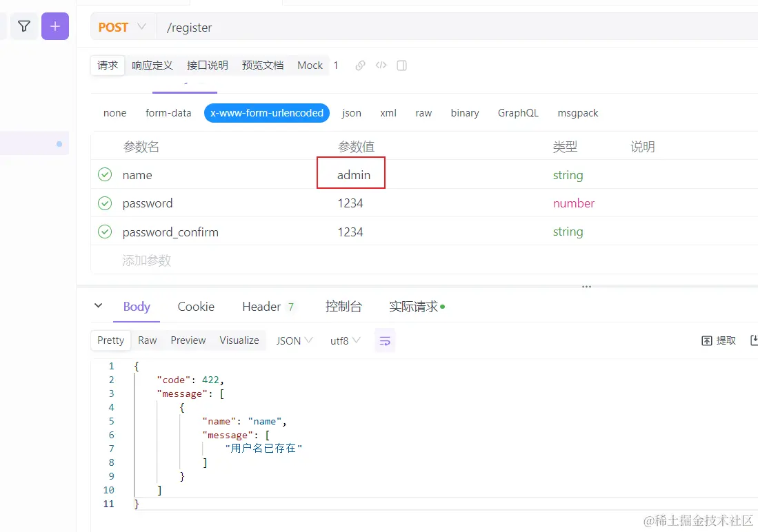Screen dimensions: 758x532
Task: Open the JSON format dropdown
Action: pyautogui.click(x=294, y=340)
